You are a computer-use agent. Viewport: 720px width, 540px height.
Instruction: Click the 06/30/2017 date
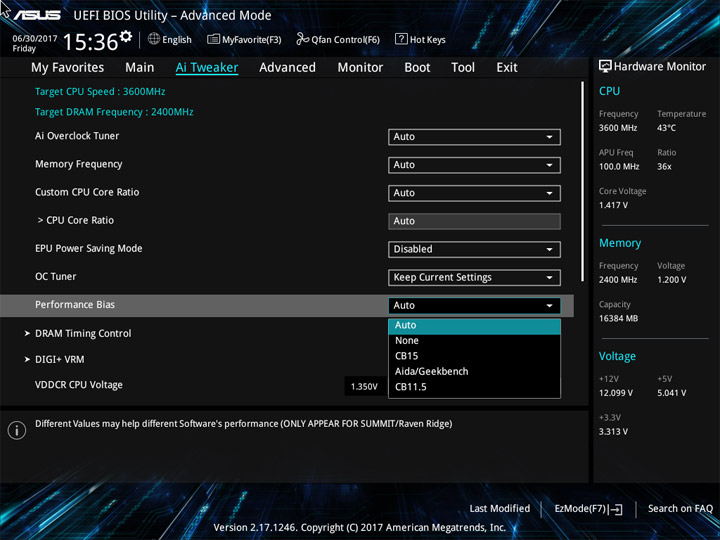click(x=35, y=39)
